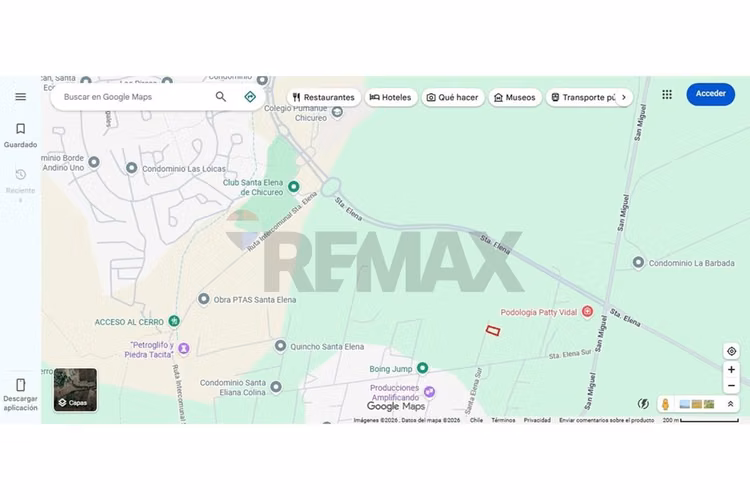The width and height of the screenshot is (750, 500).
Task: Zoom out with the minus button
Action: pos(731,386)
